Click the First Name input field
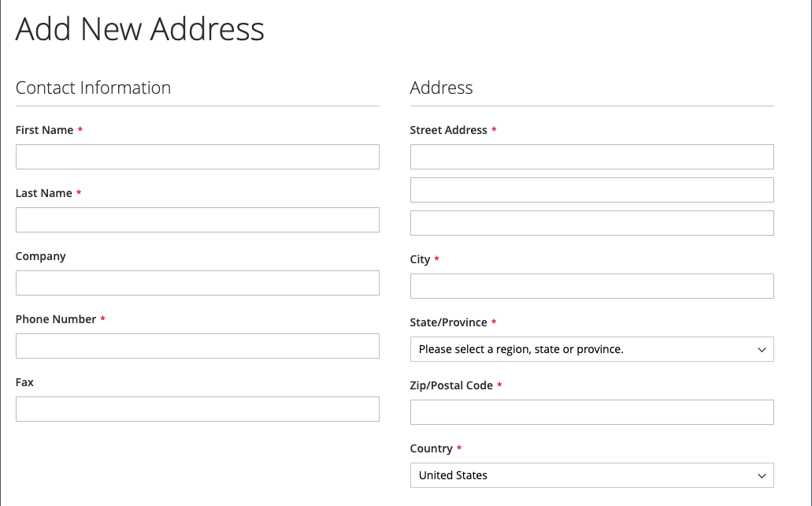This screenshot has height=506, width=812. click(197, 156)
